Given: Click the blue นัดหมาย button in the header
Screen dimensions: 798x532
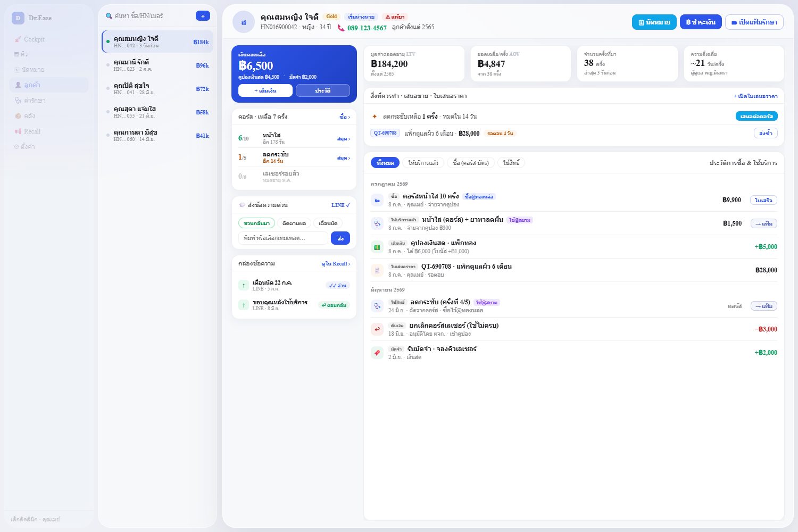Looking at the screenshot, I should coord(654,22).
